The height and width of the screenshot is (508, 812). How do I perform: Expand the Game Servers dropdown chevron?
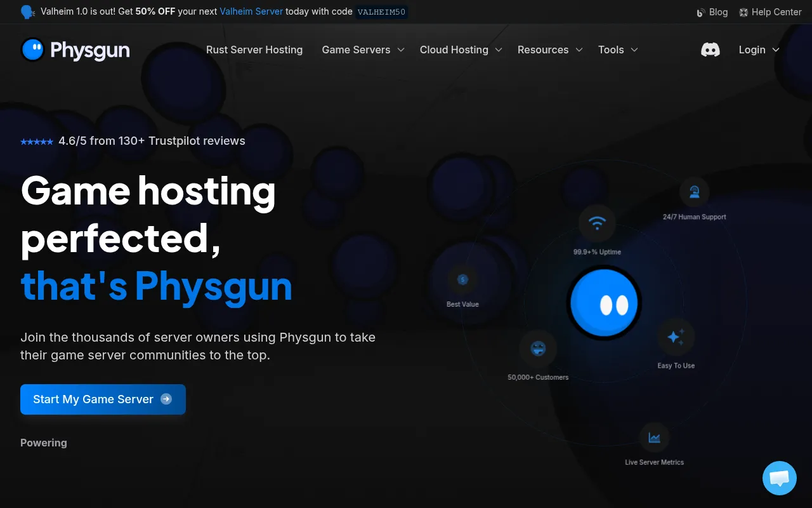pyautogui.click(x=401, y=50)
